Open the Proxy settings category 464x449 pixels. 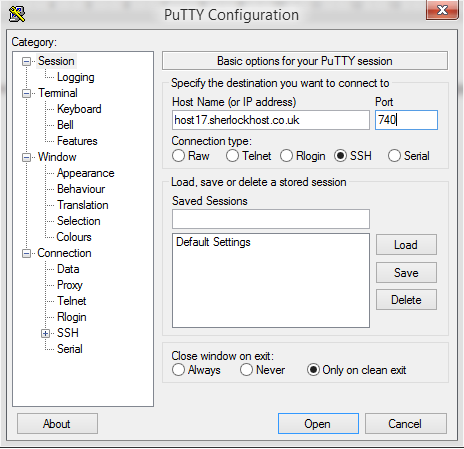(70, 285)
